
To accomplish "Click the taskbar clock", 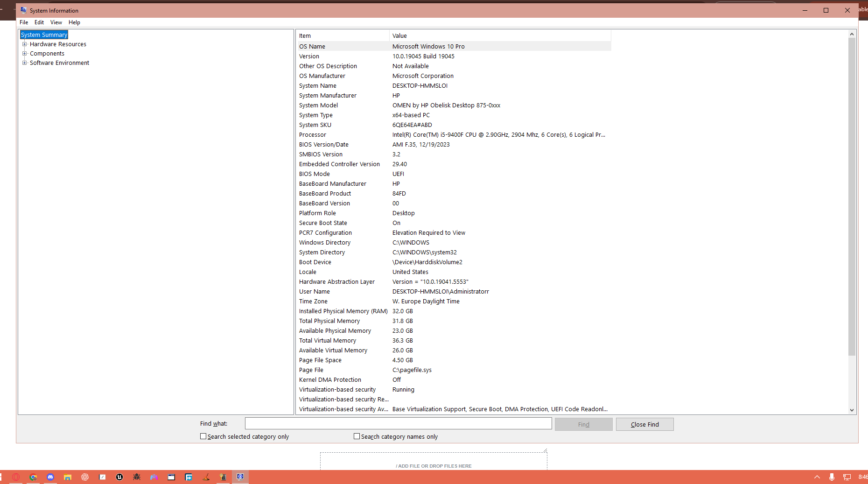I will 863,477.
